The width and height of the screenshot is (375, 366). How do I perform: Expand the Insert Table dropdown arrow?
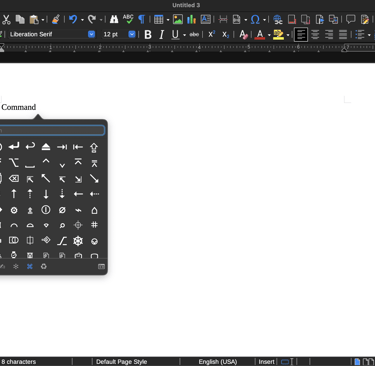pyautogui.click(x=168, y=20)
